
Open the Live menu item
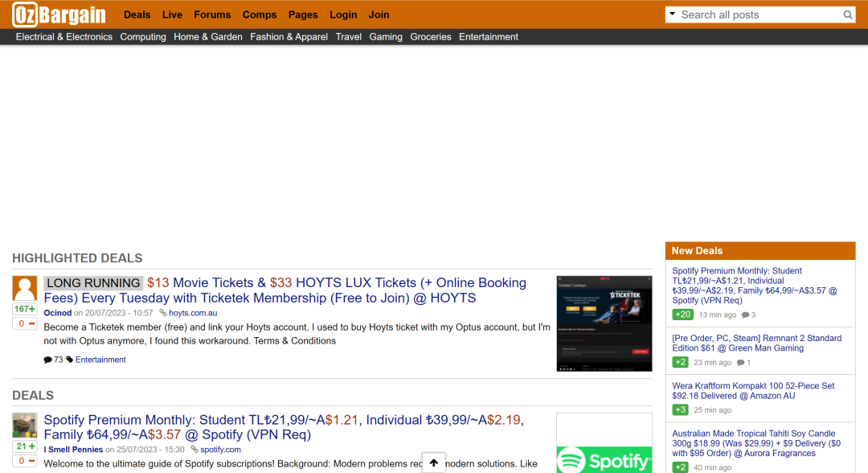pyautogui.click(x=172, y=15)
